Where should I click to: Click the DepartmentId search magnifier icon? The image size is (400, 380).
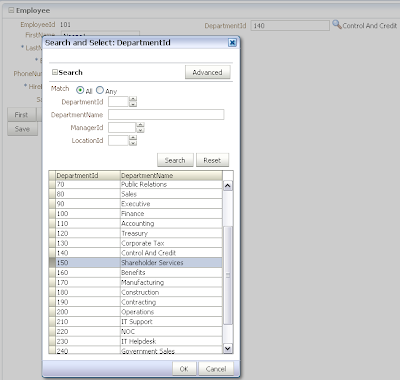coord(337,25)
